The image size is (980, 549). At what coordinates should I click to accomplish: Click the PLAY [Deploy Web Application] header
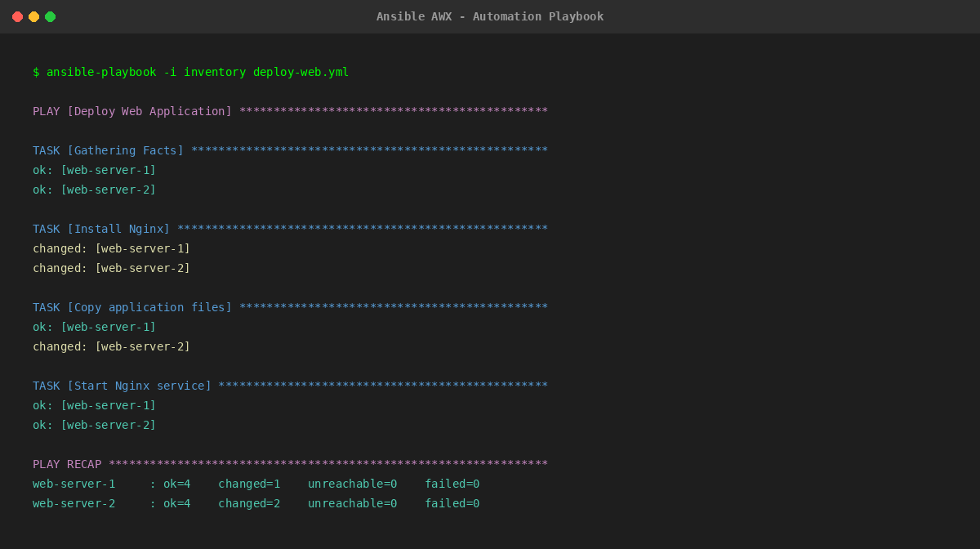(131, 111)
